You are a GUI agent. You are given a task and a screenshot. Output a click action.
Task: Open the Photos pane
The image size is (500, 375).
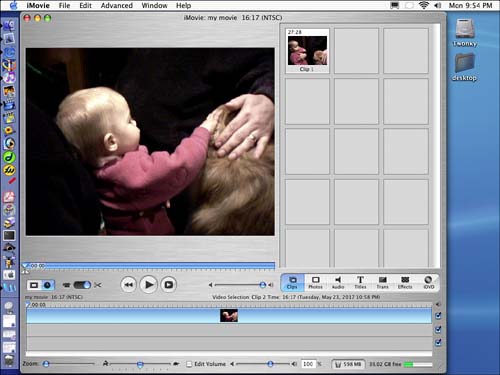[315, 282]
